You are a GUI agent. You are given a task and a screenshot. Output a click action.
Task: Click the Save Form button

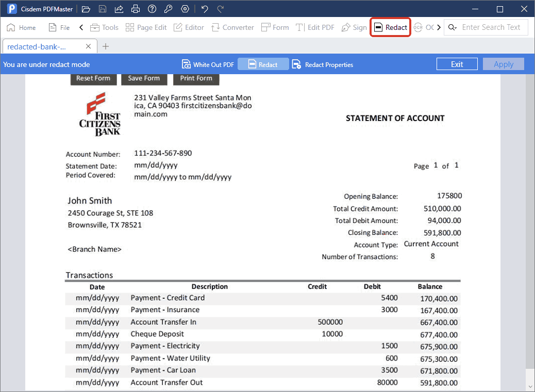pyautogui.click(x=144, y=78)
